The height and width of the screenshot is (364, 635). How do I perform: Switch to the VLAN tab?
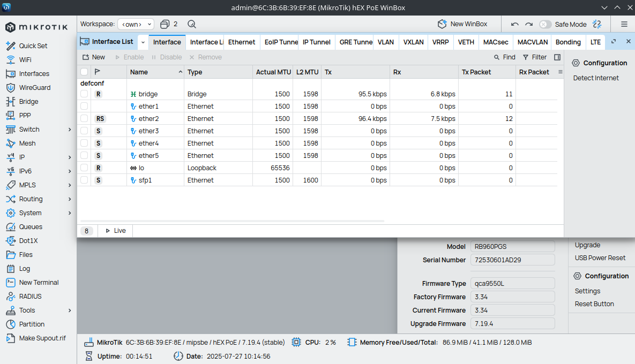click(385, 42)
